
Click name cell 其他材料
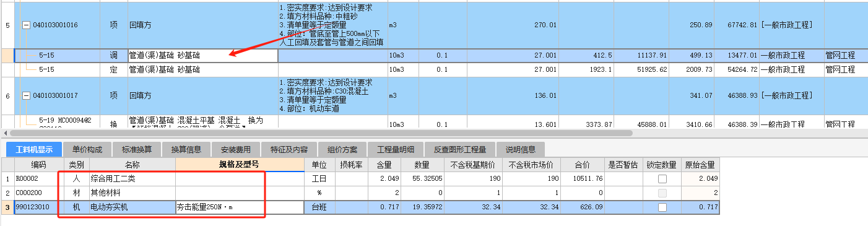pos(132,193)
